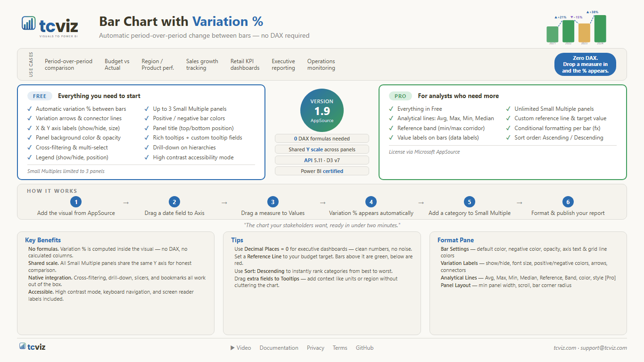
Task: Open the Video footer link
Action: pos(240,348)
